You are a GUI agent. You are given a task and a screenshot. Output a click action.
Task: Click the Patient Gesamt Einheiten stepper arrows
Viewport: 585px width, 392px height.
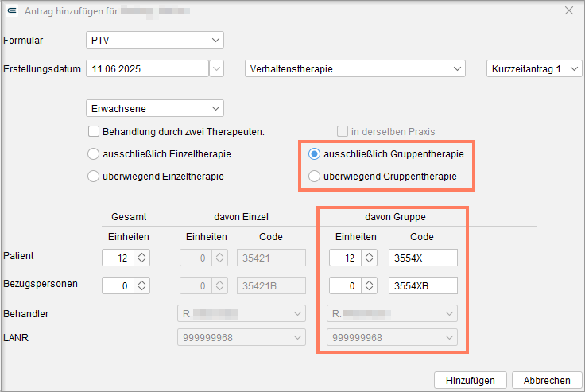[141, 258]
